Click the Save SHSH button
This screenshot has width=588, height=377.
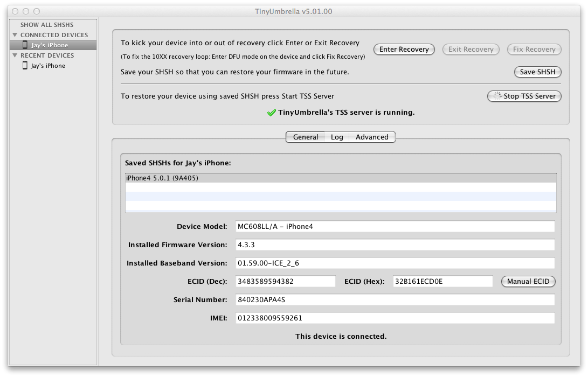tap(537, 72)
